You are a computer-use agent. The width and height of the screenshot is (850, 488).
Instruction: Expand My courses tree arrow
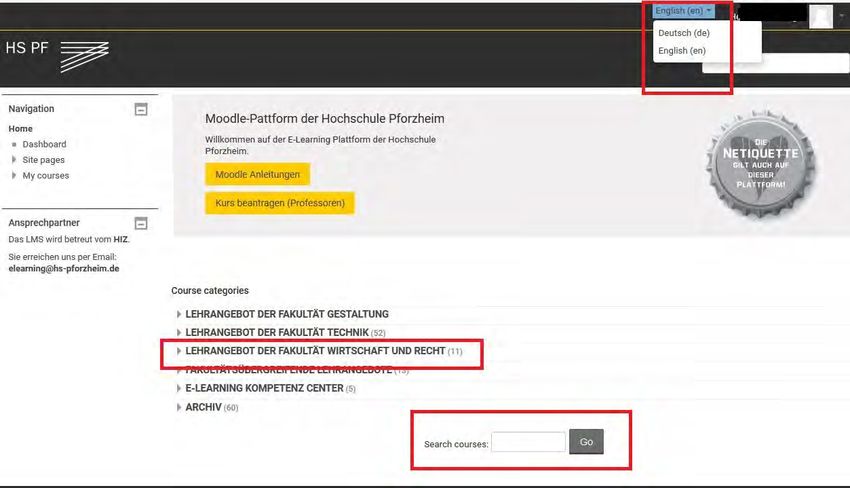click(14, 176)
